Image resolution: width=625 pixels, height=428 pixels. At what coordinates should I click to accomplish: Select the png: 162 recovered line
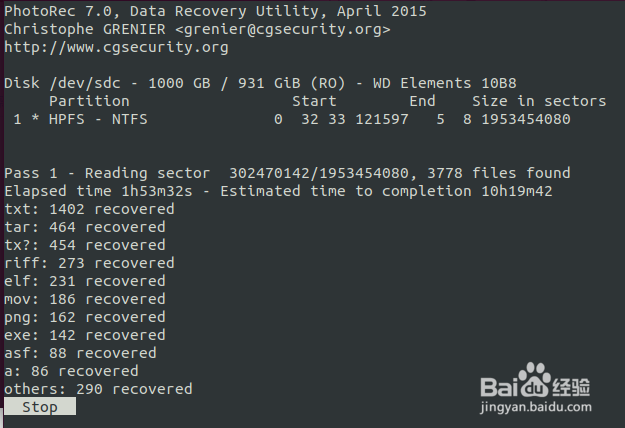coord(85,317)
